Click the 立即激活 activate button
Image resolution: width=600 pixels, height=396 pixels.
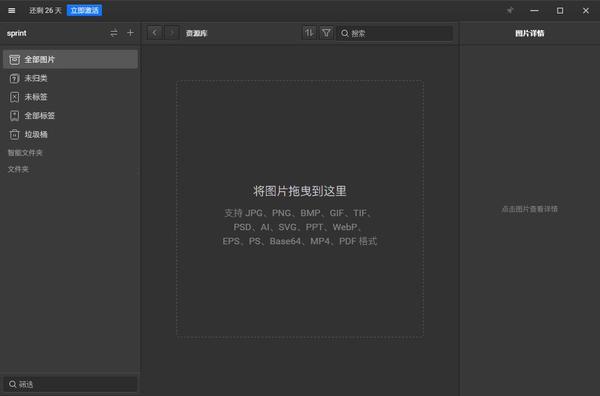point(84,10)
